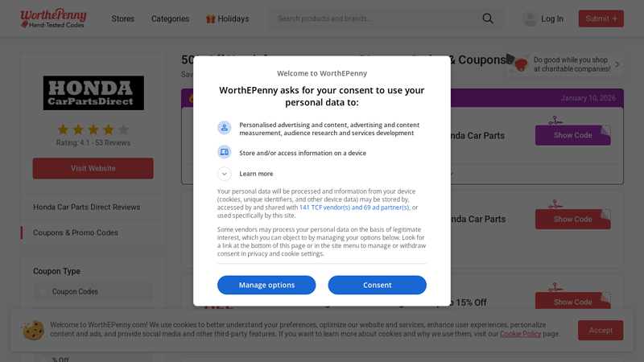
Task: Click the cookie icon in banner
Action: pos(33,330)
